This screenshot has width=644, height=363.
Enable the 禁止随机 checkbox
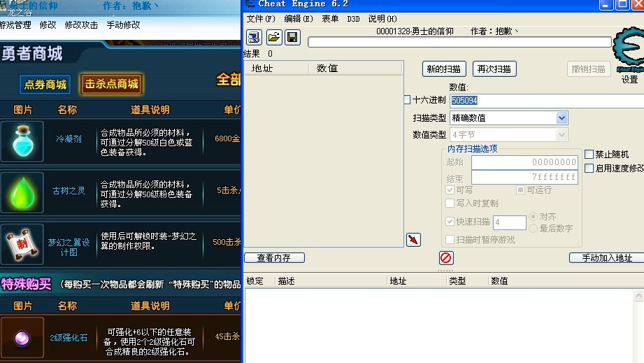click(x=589, y=155)
